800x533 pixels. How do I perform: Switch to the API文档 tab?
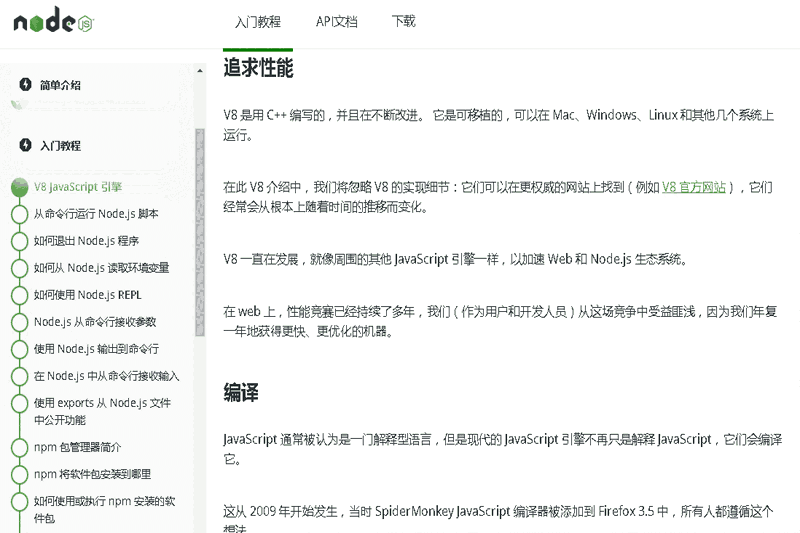click(x=336, y=22)
